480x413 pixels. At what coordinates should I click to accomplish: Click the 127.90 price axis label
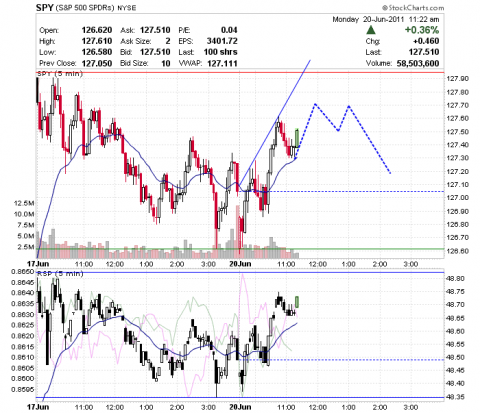pyautogui.click(x=458, y=79)
